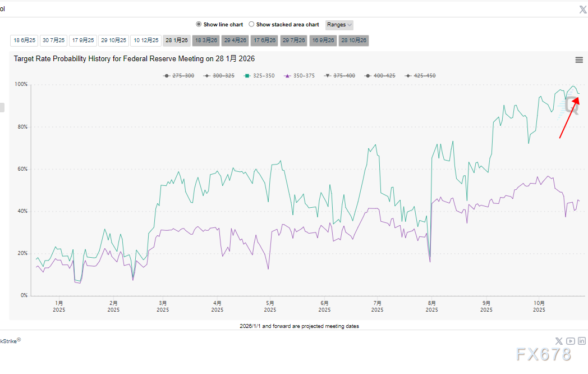Open the chart hamburger context menu
Image resolution: width=588 pixels, height=374 pixels.
[579, 60]
